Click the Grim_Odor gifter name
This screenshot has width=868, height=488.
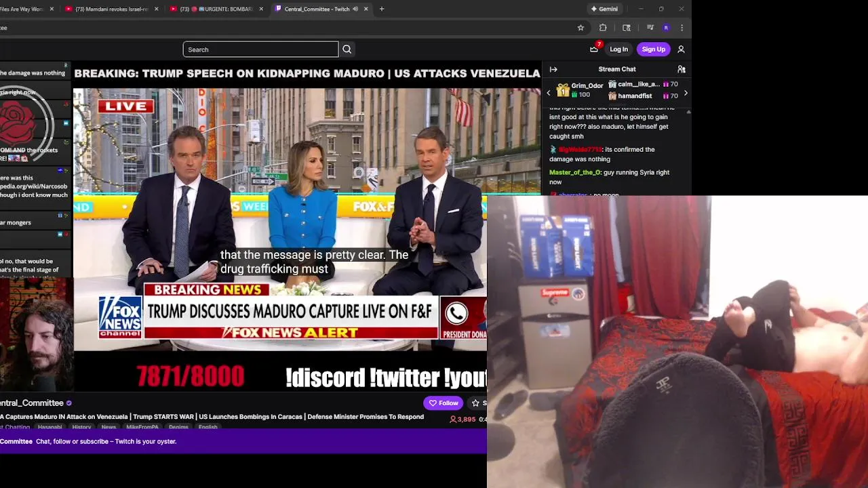click(x=587, y=86)
